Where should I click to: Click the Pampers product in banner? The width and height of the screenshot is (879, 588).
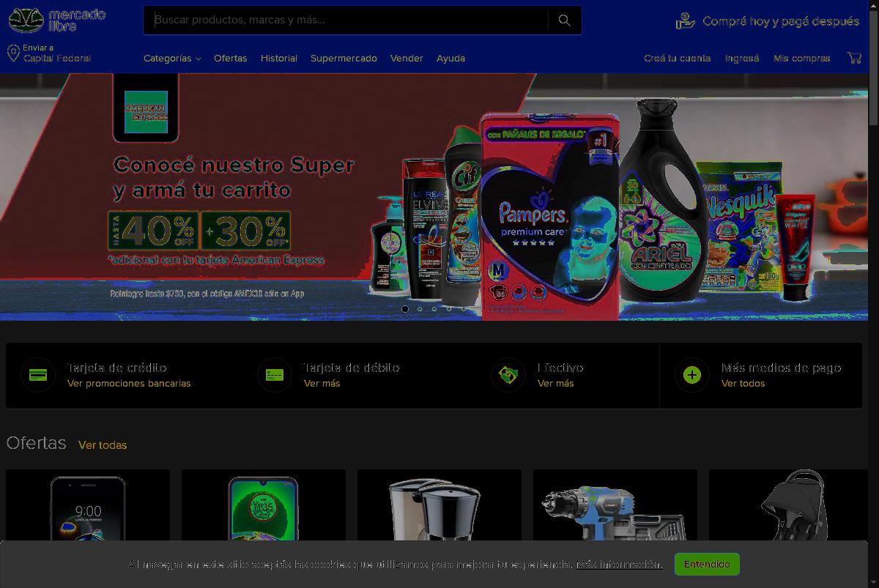click(x=550, y=216)
